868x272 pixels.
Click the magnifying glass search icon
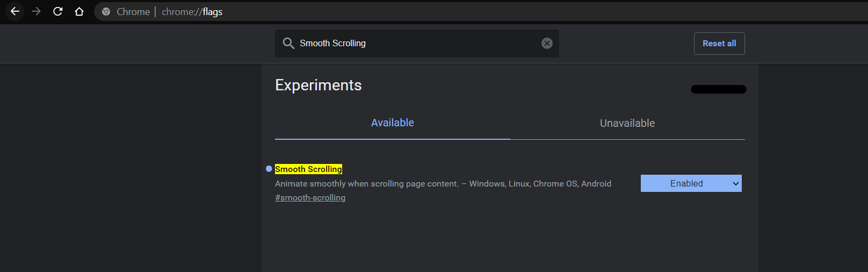click(288, 44)
